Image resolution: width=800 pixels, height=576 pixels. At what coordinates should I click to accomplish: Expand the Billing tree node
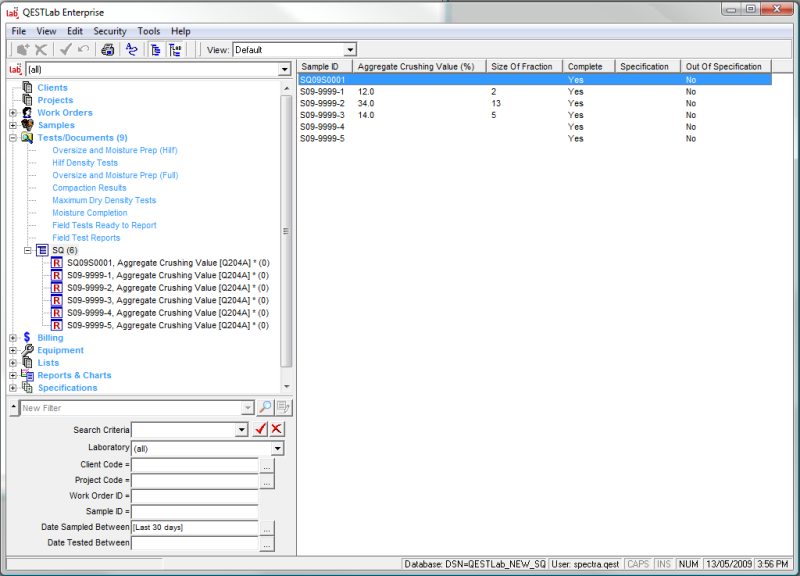pyautogui.click(x=11, y=337)
